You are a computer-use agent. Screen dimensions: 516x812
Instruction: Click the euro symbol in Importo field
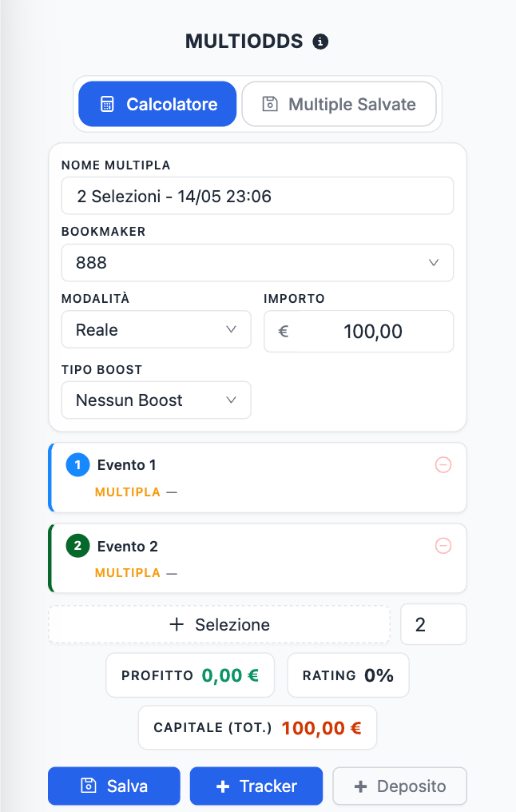[283, 332]
